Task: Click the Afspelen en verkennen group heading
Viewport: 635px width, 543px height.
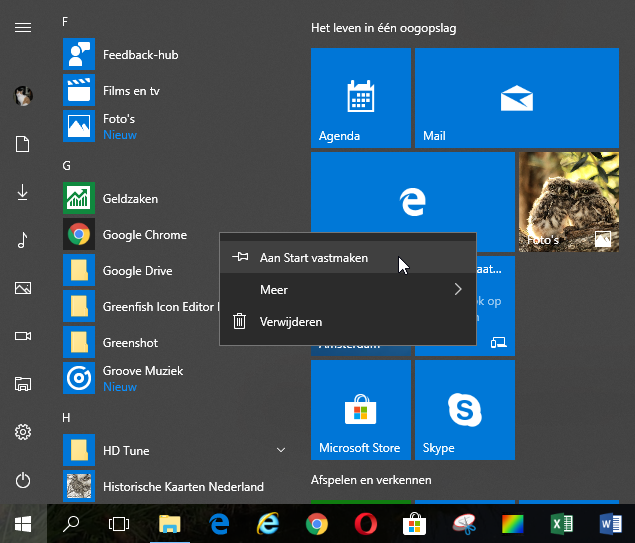Action: [371, 480]
